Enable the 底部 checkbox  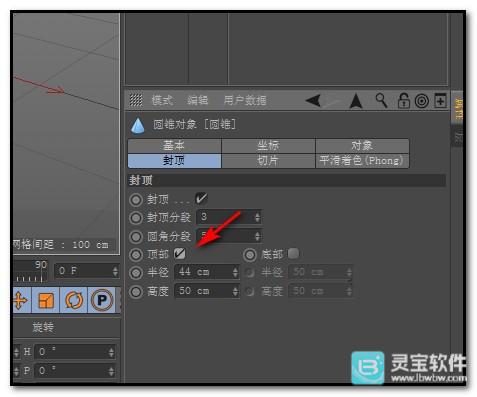(x=293, y=254)
